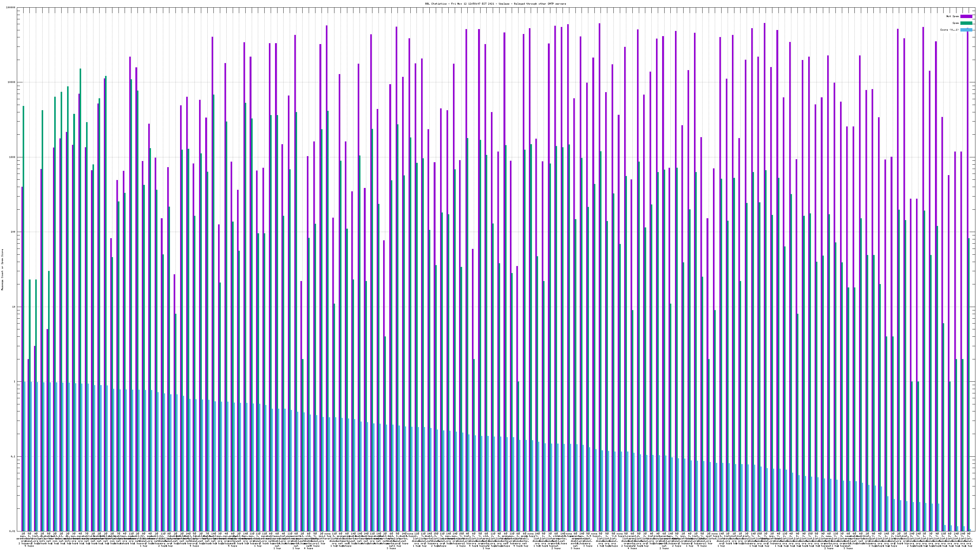Select the 'Not Spam' legend label

pyautogui.click(x=953, y=16)
